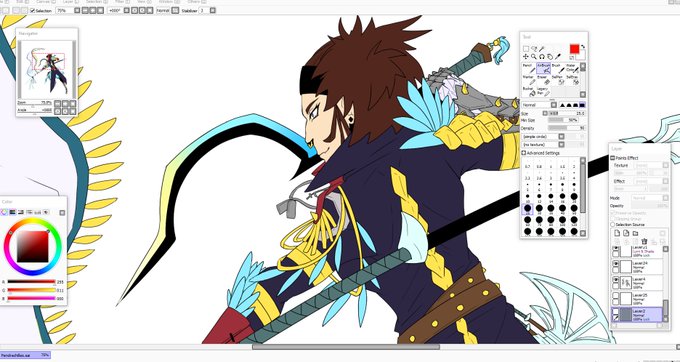Viewport: 680px width, 362px height.
Task: Collapse the Paints Effect section
Action: [x=612, y=158]
